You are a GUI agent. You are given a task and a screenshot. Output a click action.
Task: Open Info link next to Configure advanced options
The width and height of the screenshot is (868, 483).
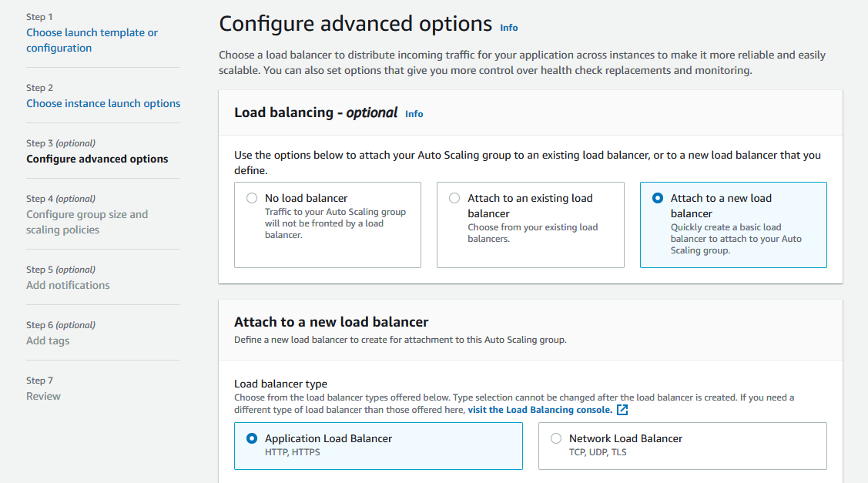click(508, 28)
